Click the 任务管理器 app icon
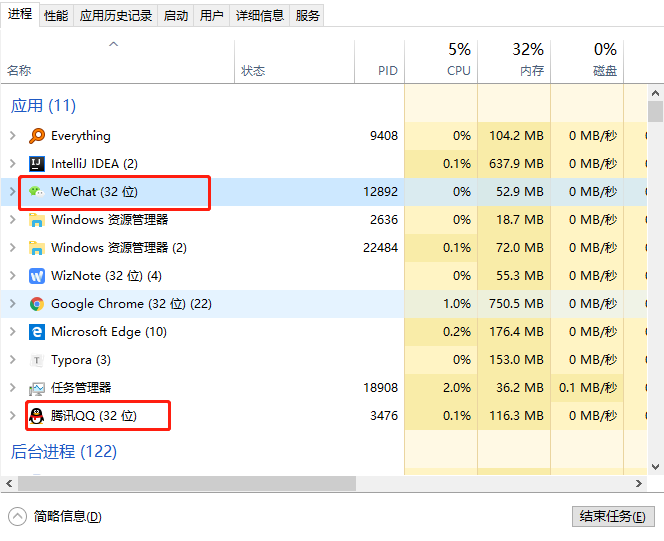This screenshot has width=664, height=541. coord(37,388)
